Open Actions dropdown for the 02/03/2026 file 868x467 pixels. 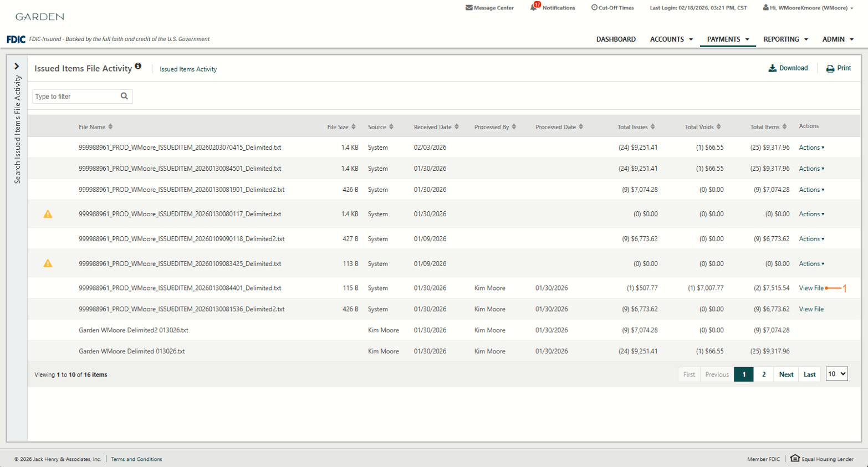[811, 148]
